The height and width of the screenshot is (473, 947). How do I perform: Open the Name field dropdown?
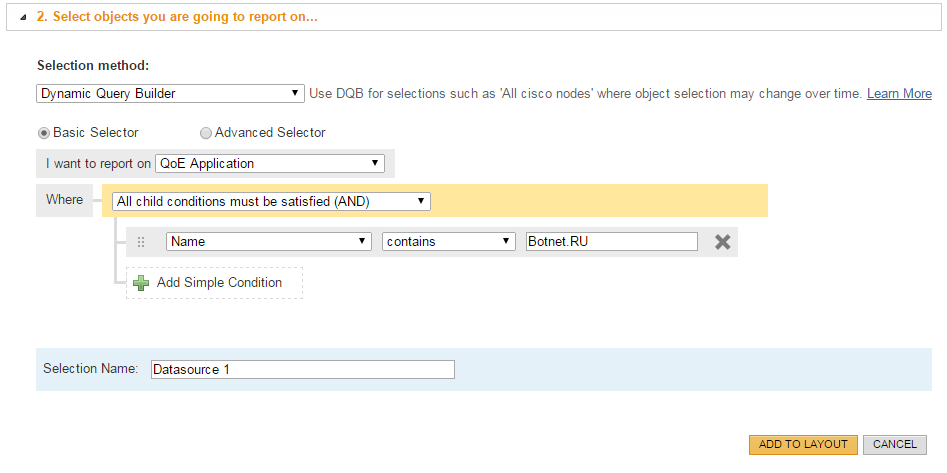tap(268, 241)
